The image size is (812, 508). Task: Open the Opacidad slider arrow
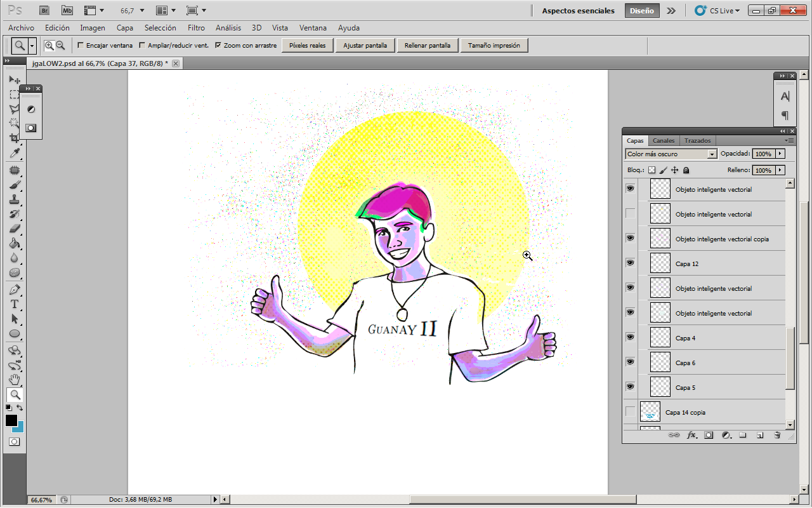780,154
